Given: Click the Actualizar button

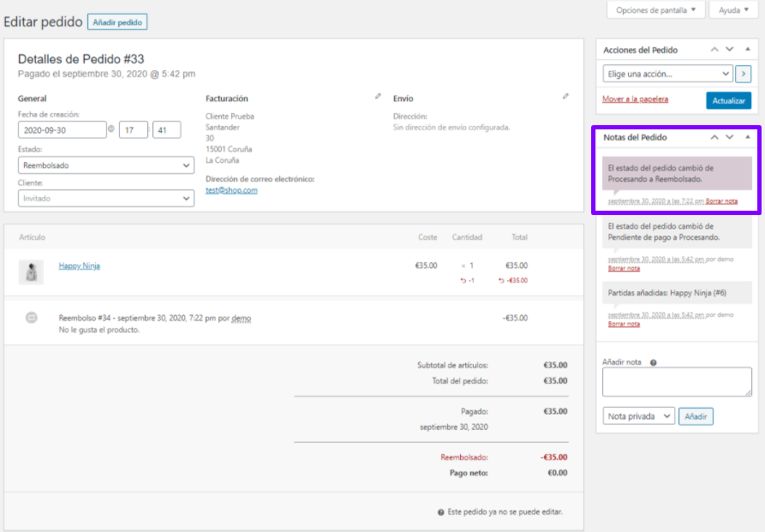Looking at the screenshot, I should click(728, 100).
